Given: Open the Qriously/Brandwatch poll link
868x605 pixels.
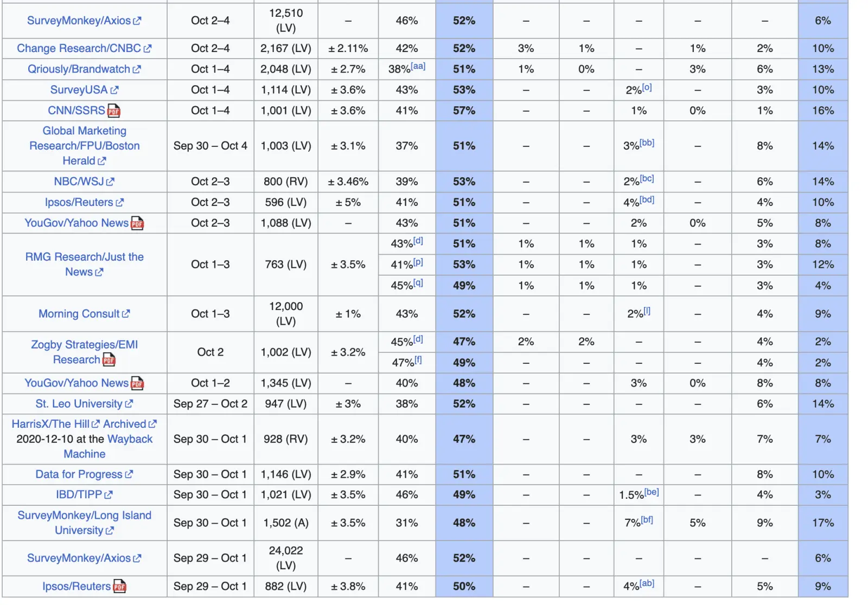Looking at the screenshot, I should click(79, 69).
